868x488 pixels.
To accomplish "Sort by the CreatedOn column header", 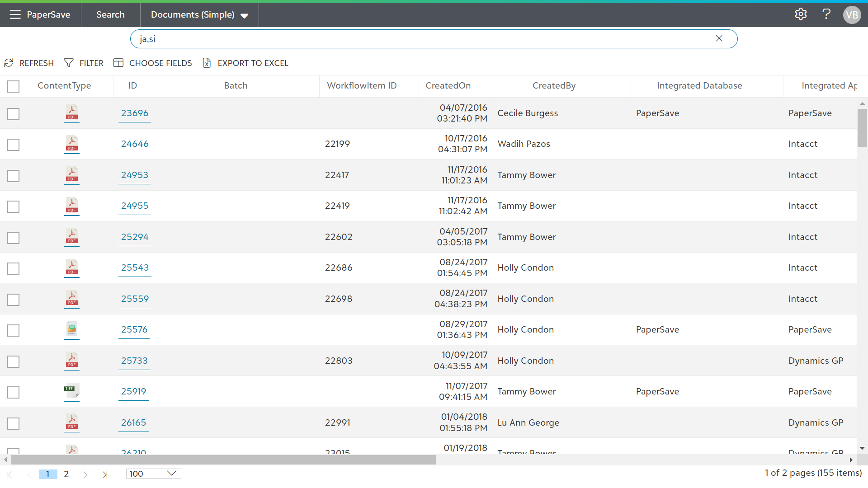I will [448, 85].
